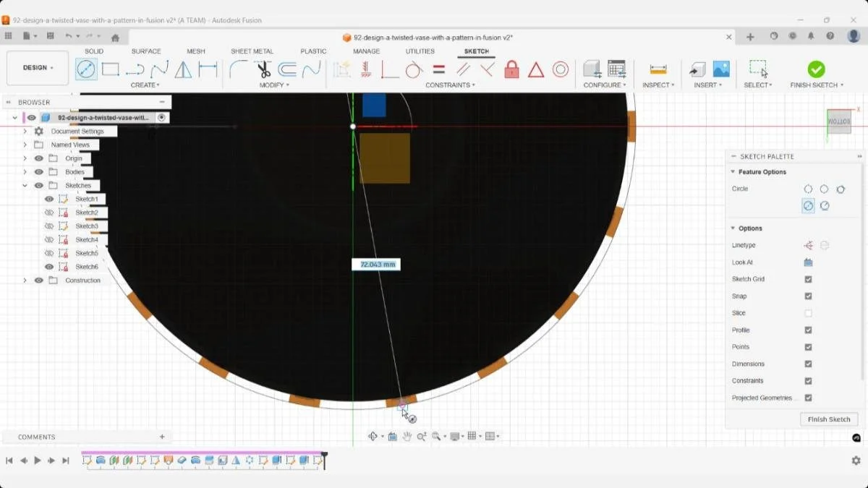Activate the Fix/UnFix lock constraint
The height and width of the screenshot is (488, 868).
(511, 69)
